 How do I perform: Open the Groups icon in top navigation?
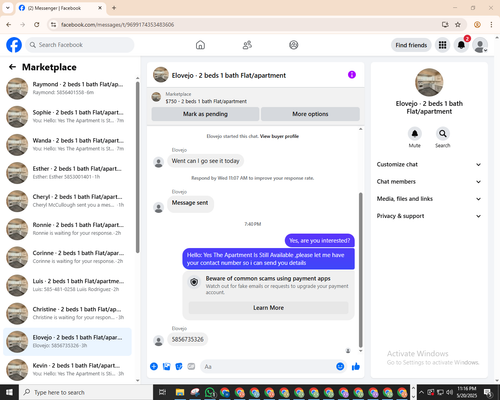(294, 45)
